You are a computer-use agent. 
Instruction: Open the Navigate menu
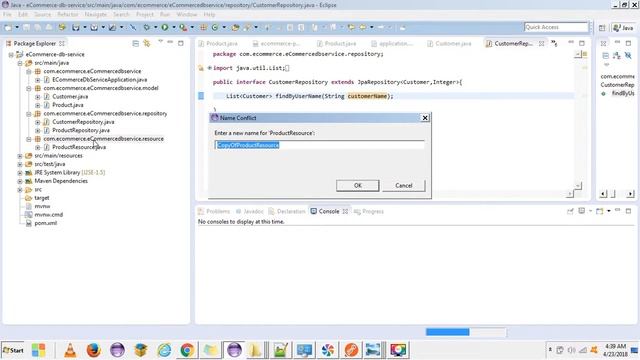[x=96, y=14]
